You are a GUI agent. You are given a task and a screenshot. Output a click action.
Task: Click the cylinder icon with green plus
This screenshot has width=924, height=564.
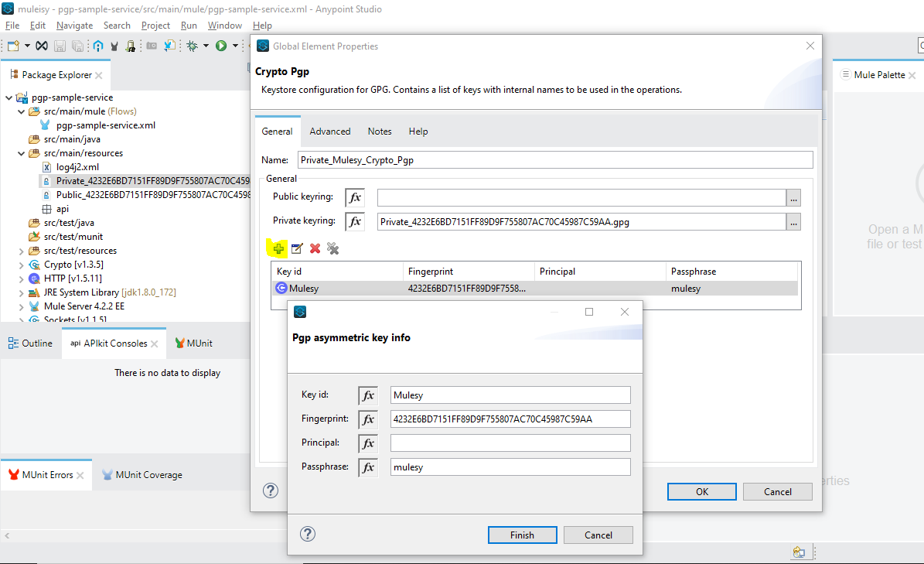130,46
